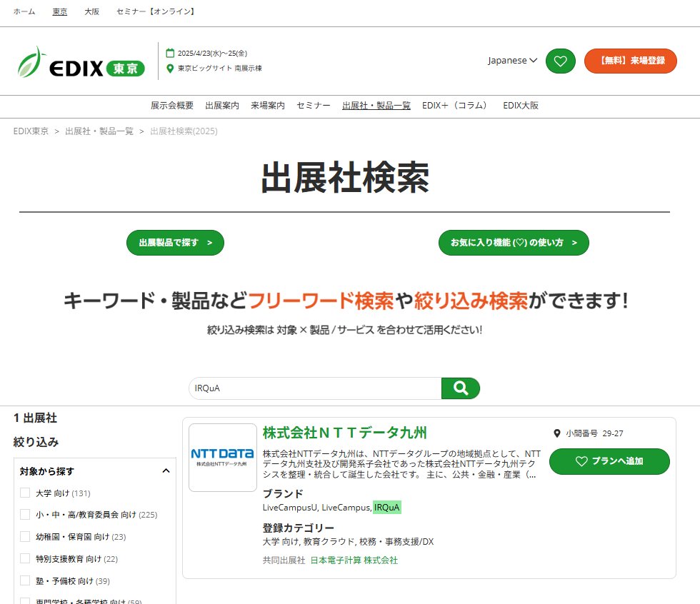Click the calendar icon beside event dates
Screen dimensions: 700x604
tap(170, 53)
